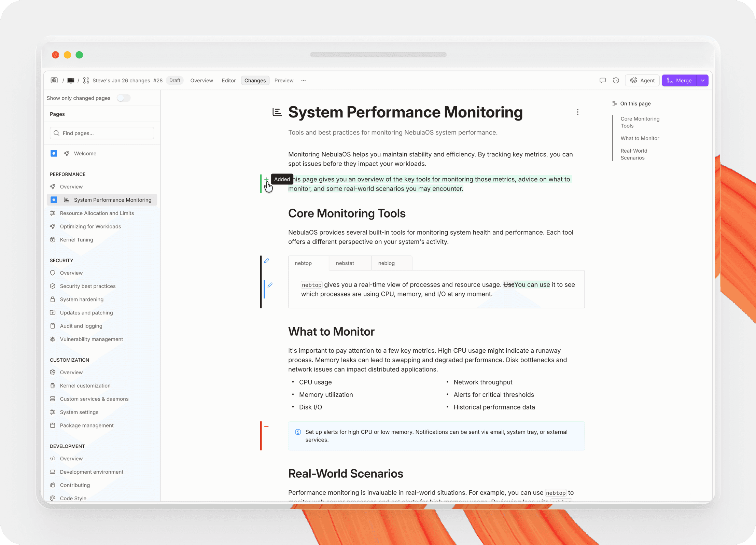Image resolution: width=756 pixels, height=545 pixels.
Task: Click the Merge button
Action: pos(679,81)
